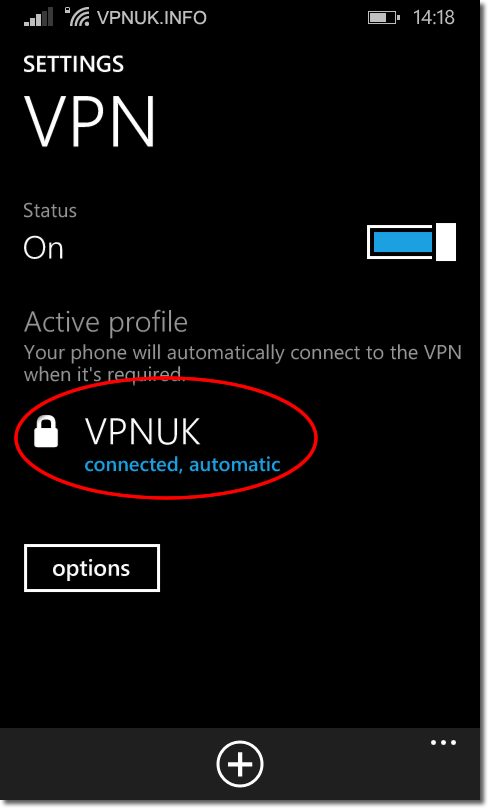The image size is (488, 808).
Task: Click the battery level indicator icon
Action: click(x=384, y=18)
